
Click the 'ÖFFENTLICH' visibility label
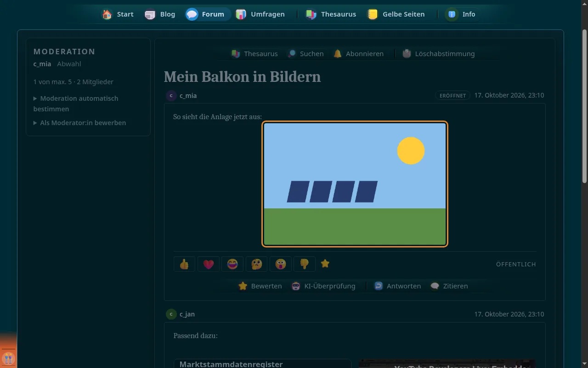coord(516,264)
